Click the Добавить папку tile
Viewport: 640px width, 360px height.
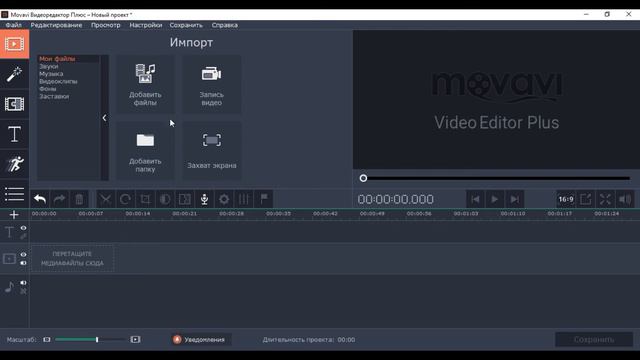coord(145,151)
